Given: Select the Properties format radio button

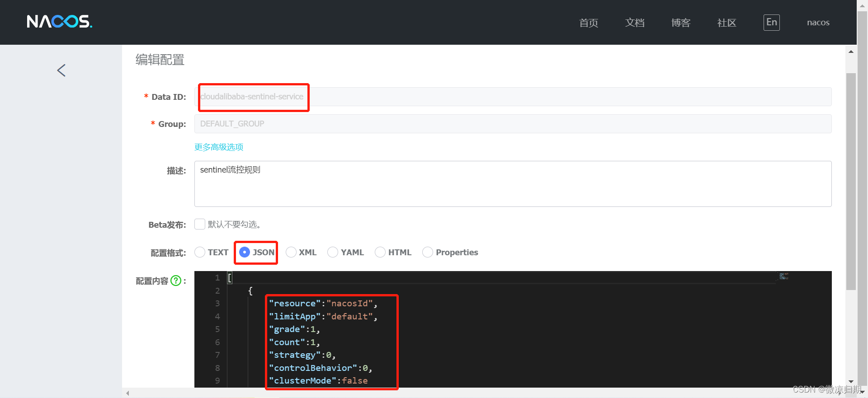Looking at the screenshot, I should point(428,252).
